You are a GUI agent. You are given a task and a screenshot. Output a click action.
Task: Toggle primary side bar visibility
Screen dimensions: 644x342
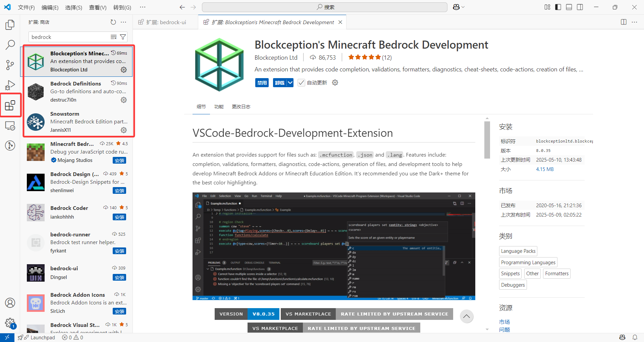558,7
